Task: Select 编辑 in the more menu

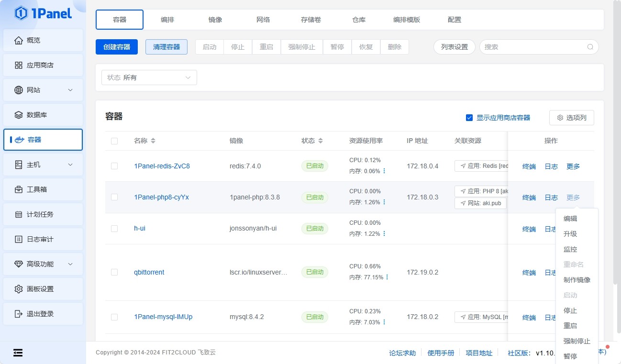Action: click(577, 219)
